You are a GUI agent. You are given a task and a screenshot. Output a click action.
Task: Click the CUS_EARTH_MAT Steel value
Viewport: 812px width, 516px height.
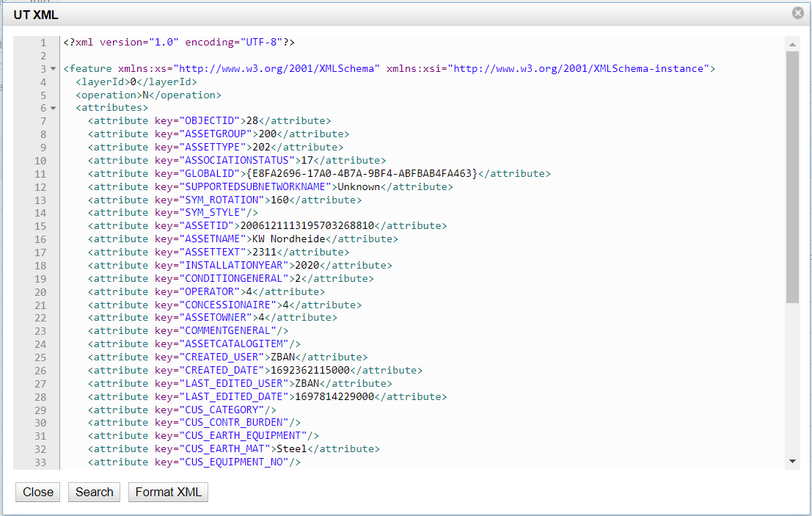pyautogui.click(x=291, y=449)
